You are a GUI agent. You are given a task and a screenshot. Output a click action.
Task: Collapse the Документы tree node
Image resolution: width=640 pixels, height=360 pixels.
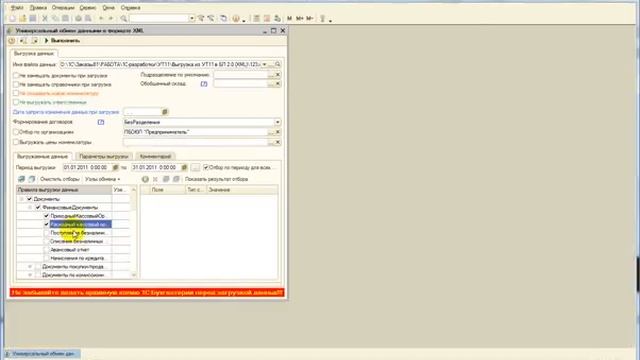(x=22, y=199)
